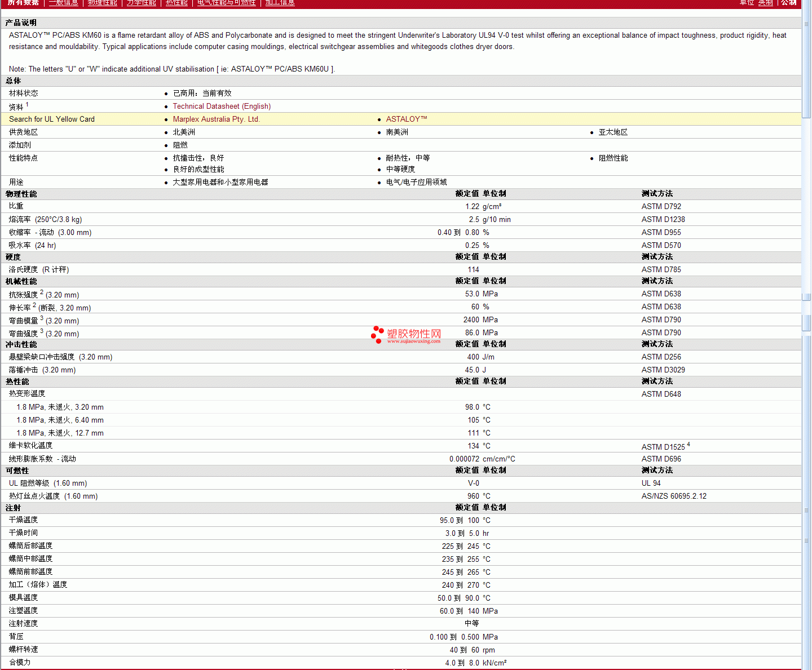Click 洛氏硬度 value 114
The width and height of the screenshot is (812, 670).
click(x=473, y=269)
